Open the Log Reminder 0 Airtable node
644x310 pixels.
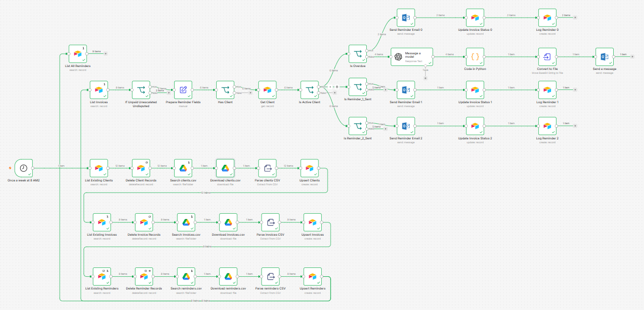click(x=547, y=18)
